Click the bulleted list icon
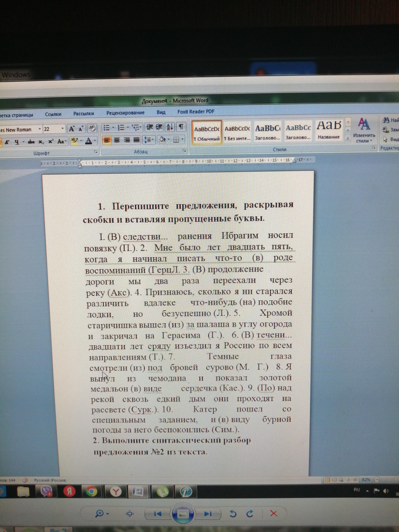 106,128
